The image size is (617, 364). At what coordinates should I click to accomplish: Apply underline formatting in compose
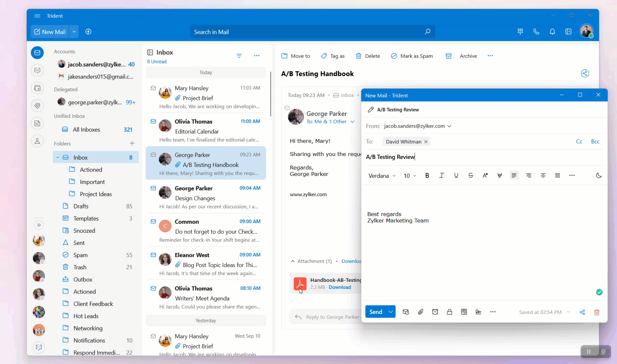pyautogui.click(x=456, y=175)
